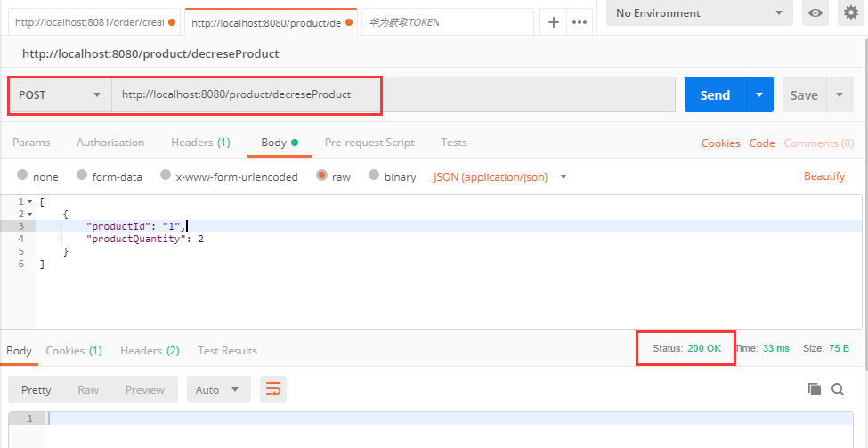Image resolution: width=868 pixels, height=448 pixels.
Task: Select the none body type radio
Action: point(22,175)
